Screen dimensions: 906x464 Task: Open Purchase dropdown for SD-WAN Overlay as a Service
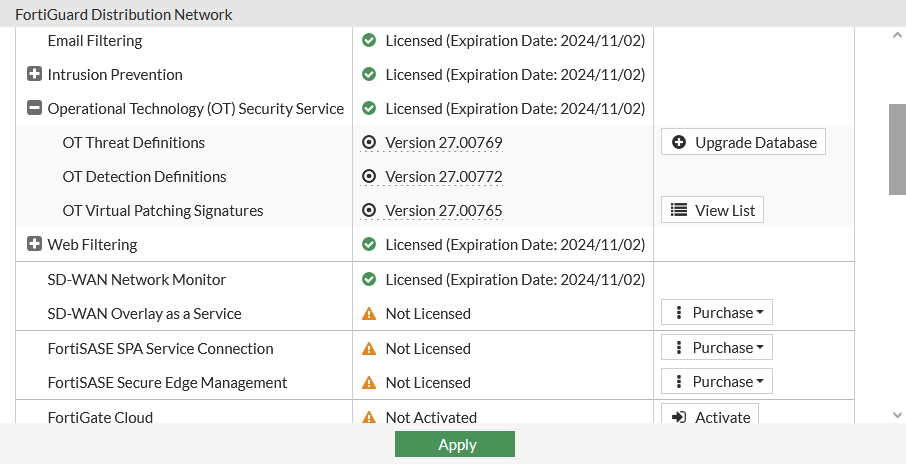point(717,313)
